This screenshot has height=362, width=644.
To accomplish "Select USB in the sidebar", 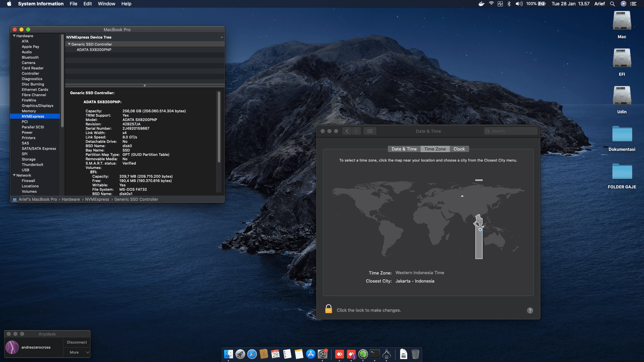I will [25, 170].
